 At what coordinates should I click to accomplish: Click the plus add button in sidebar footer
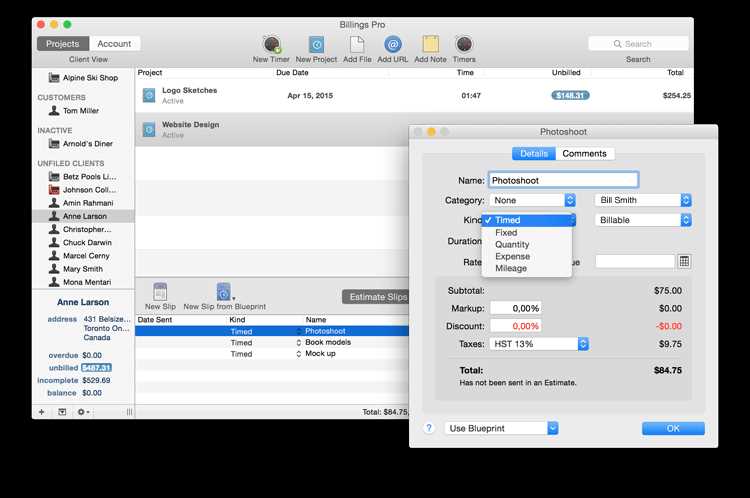pos(42,412)
